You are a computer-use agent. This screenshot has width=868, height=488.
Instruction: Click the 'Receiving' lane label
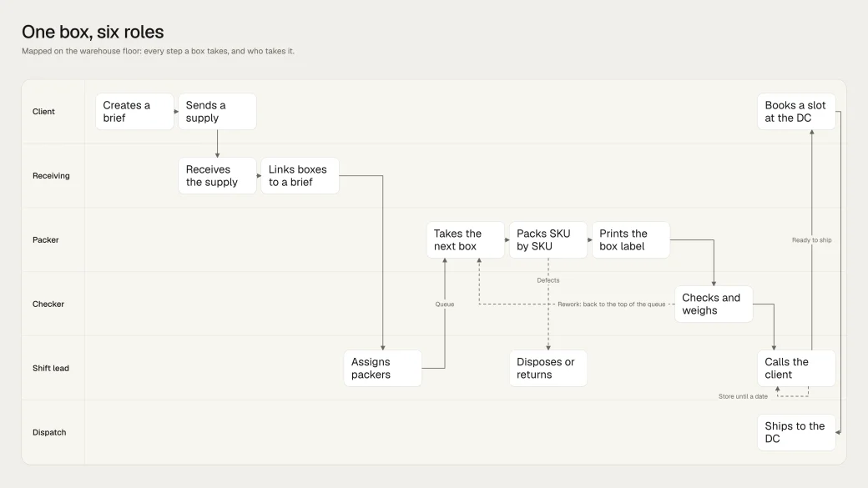point(51,175)
